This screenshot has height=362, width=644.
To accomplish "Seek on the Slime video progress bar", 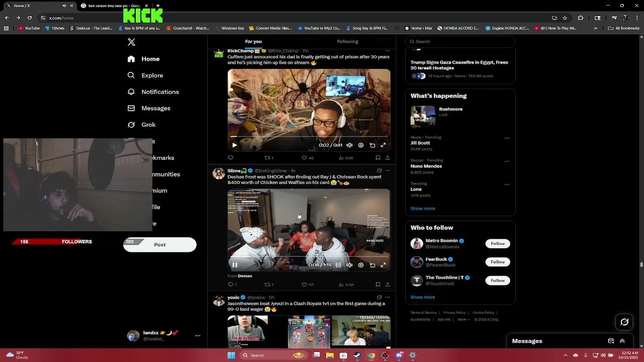I will [x=309, y=256].
